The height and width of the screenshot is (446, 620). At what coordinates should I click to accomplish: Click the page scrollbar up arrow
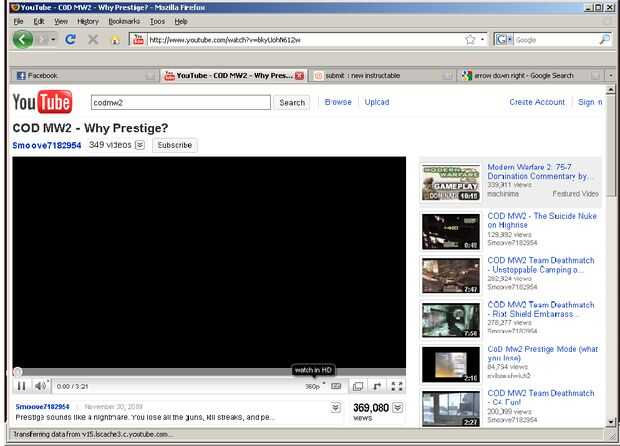[611, 90]
